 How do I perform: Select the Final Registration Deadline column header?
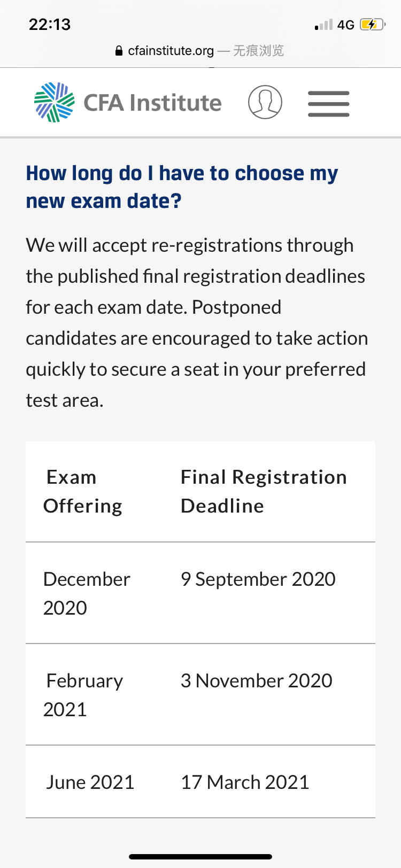coord(264,492)
